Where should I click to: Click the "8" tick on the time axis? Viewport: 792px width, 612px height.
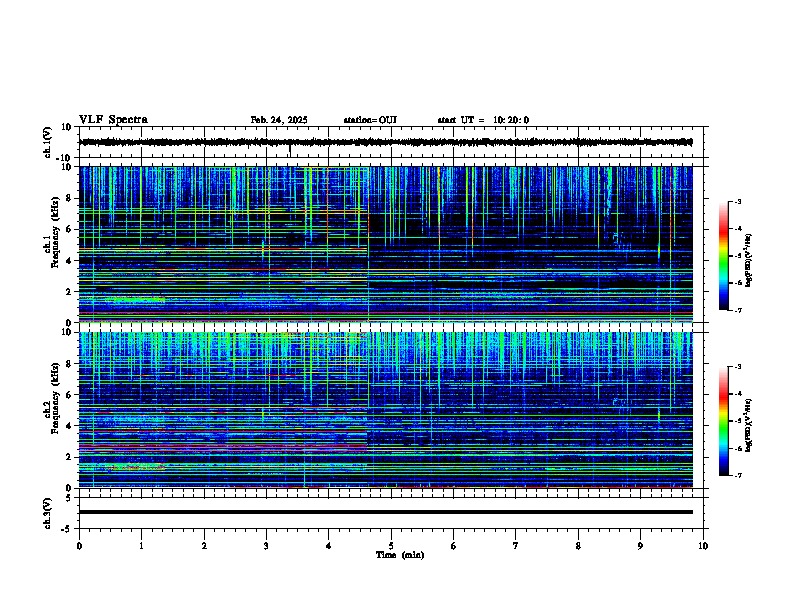click(x=578, y=546)
